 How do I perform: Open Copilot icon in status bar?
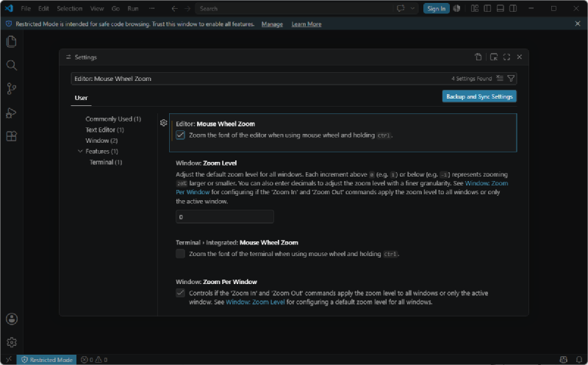pyautogui.click(x=563, y=359)
